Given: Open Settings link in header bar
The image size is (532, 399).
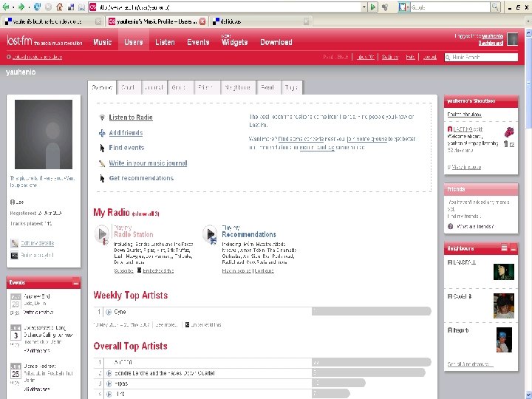Looking at the screenshot, I should click(390, 57).
